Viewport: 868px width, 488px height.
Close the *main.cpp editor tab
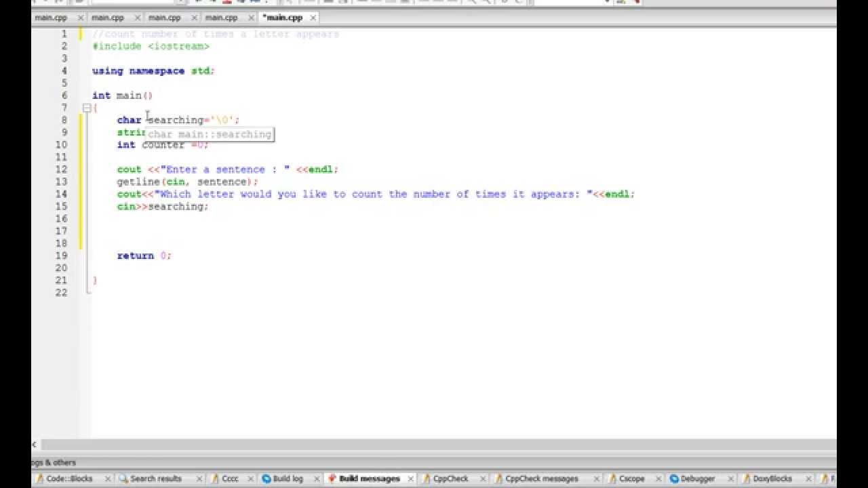point(313,18)
